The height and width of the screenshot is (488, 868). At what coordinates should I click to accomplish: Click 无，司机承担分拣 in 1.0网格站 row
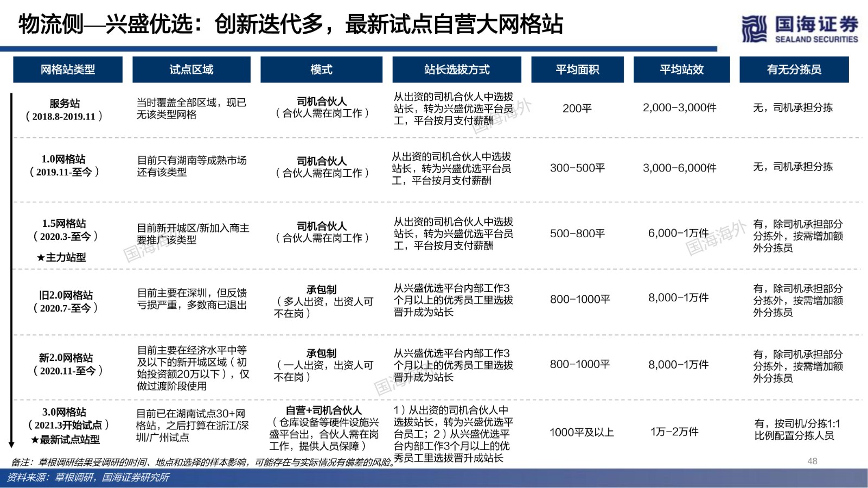793,167
